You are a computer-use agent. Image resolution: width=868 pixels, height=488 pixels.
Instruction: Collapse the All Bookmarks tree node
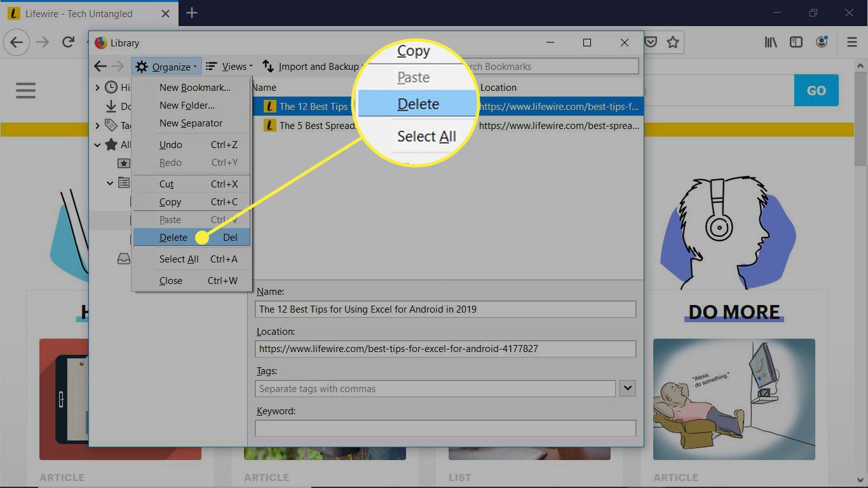[x=97, y=145]
